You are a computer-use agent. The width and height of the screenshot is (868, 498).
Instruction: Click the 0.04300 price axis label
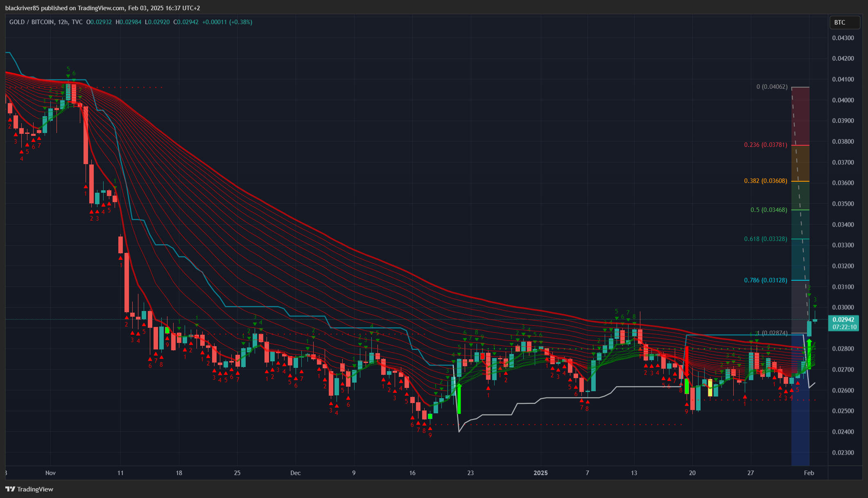point(843,38)
